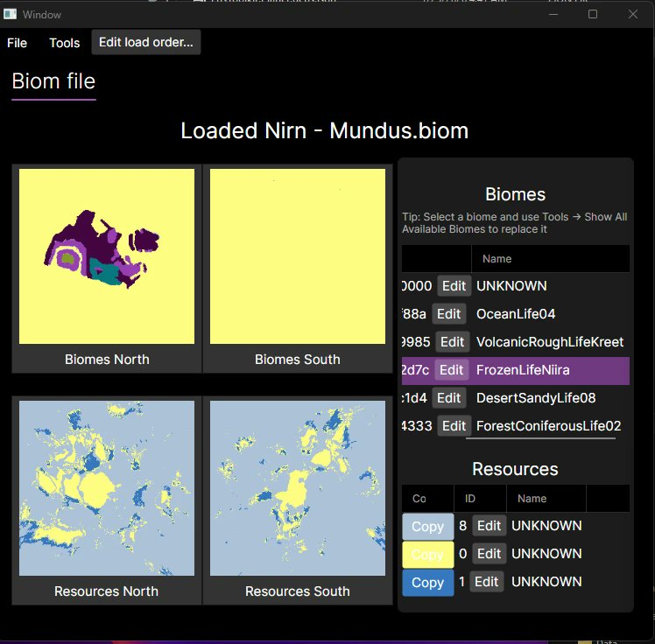Select the VolcanicRoughLifeKreet row name
The width and height of the screenshot is (655, 644).
[x=550, y=342]
